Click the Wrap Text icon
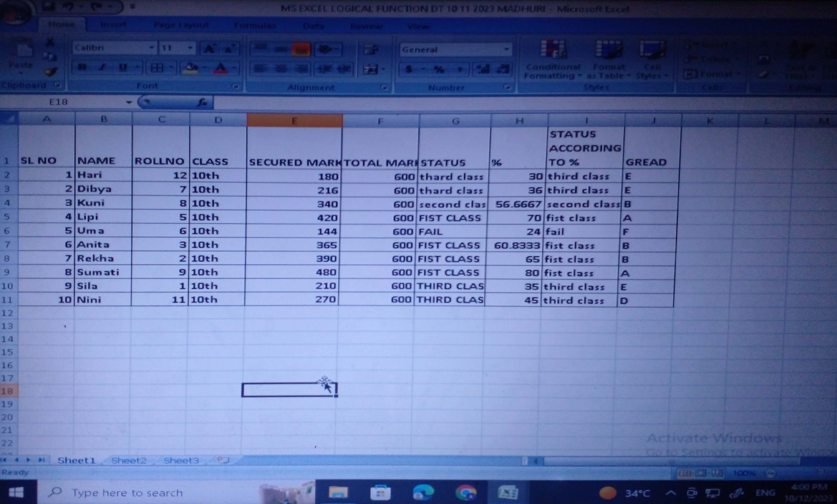 371,50
